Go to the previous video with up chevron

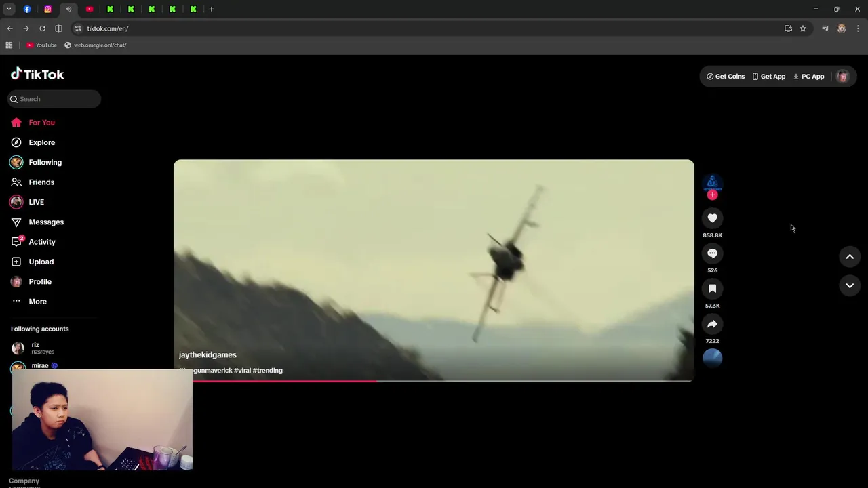(850, 257)
